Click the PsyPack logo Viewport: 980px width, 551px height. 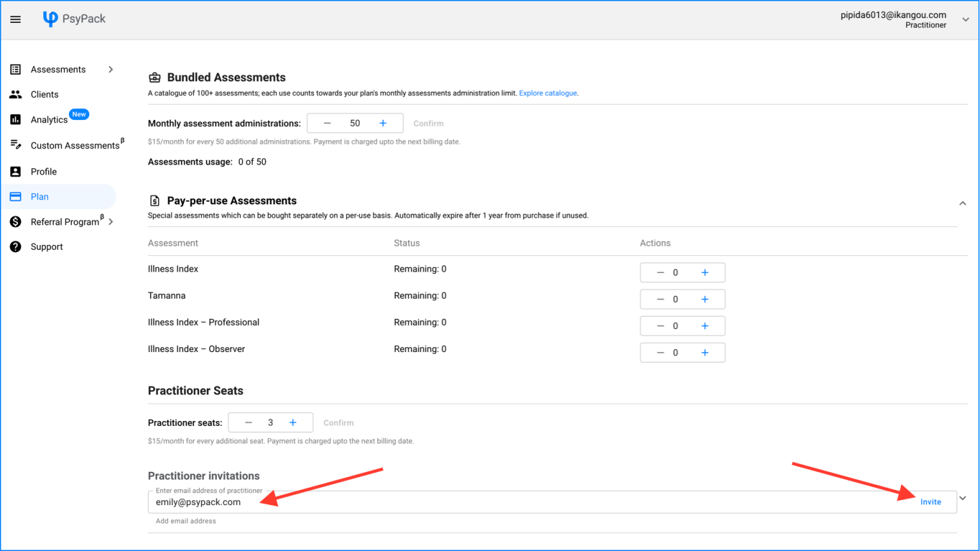[74, 18]
